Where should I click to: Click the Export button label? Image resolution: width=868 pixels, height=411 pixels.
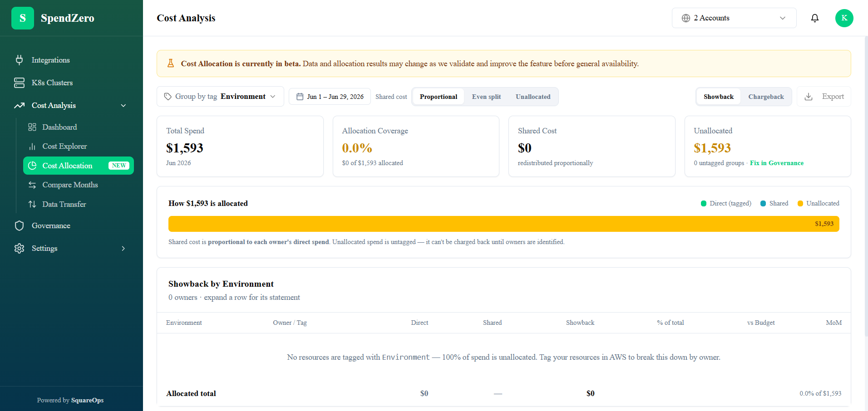point(833,97)
